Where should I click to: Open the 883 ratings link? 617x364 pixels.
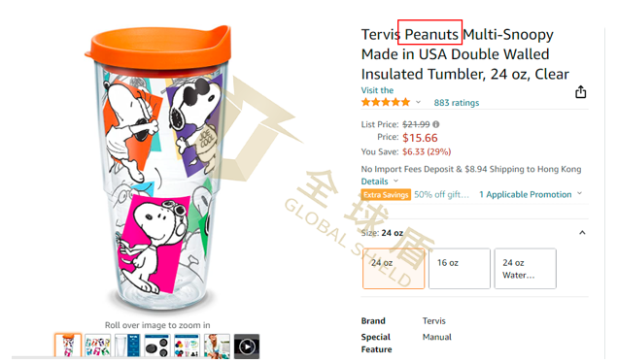(x=457, y=103)
